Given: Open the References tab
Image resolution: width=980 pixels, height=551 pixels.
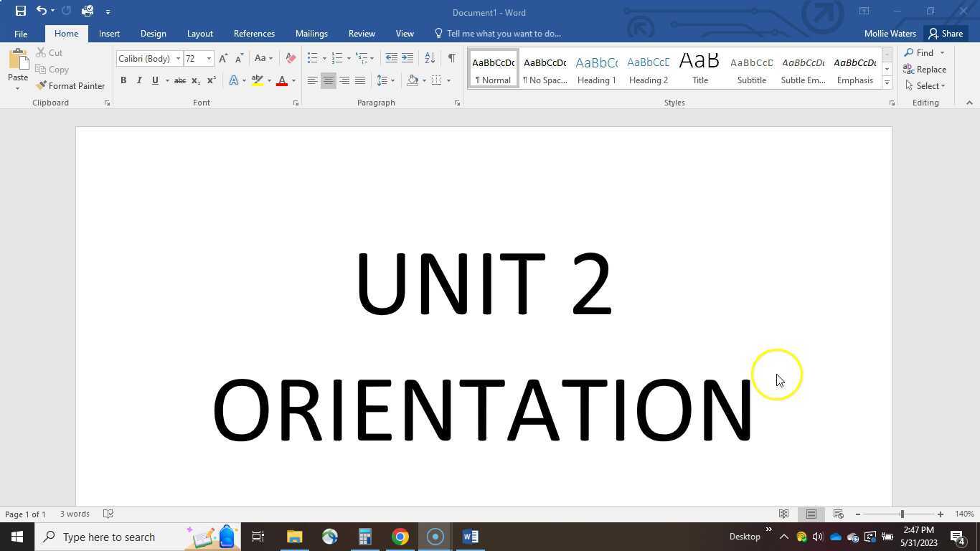Looking at the screenshot, I should 254,33.
